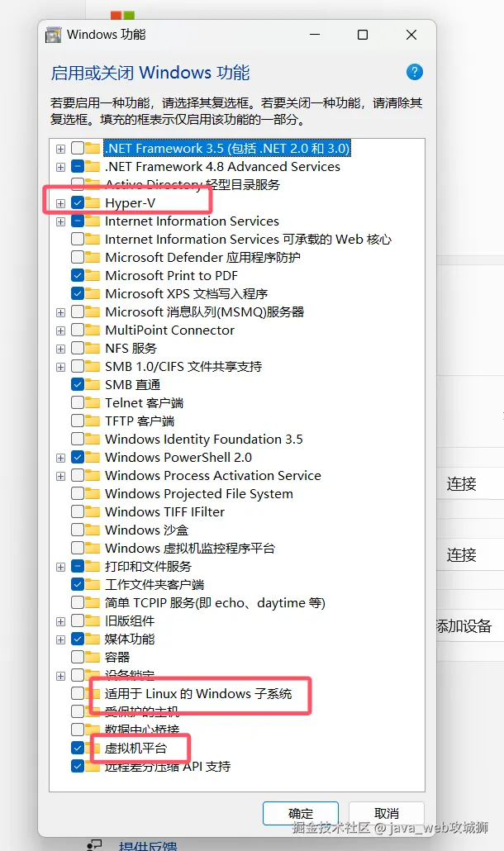Uncheck Windows PowerShell 2.0
The image size is (504, 851).
(78, 457)
